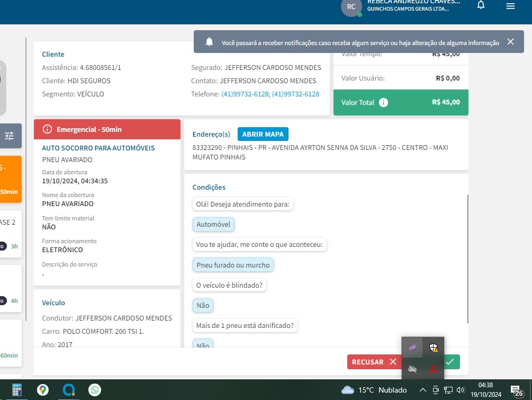Click the Emergencial - 50min red banner
This screenshot has width=532, height=400.
107,129
